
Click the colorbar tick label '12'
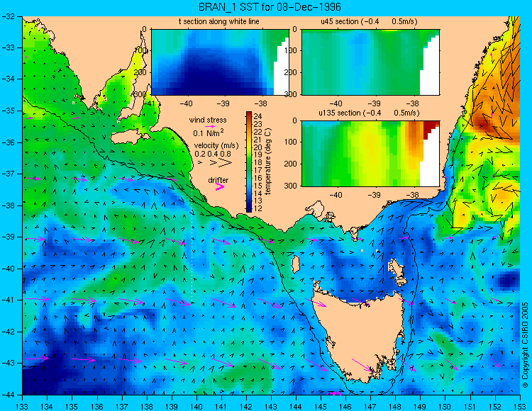258,208
